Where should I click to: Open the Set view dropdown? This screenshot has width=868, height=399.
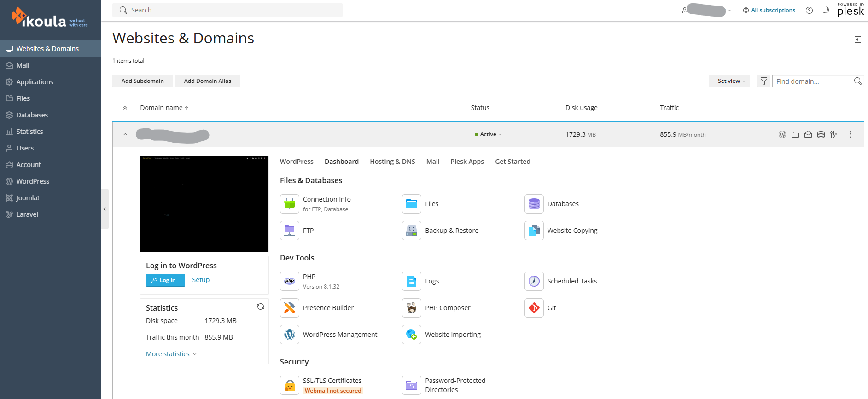(x=729, y=81)
